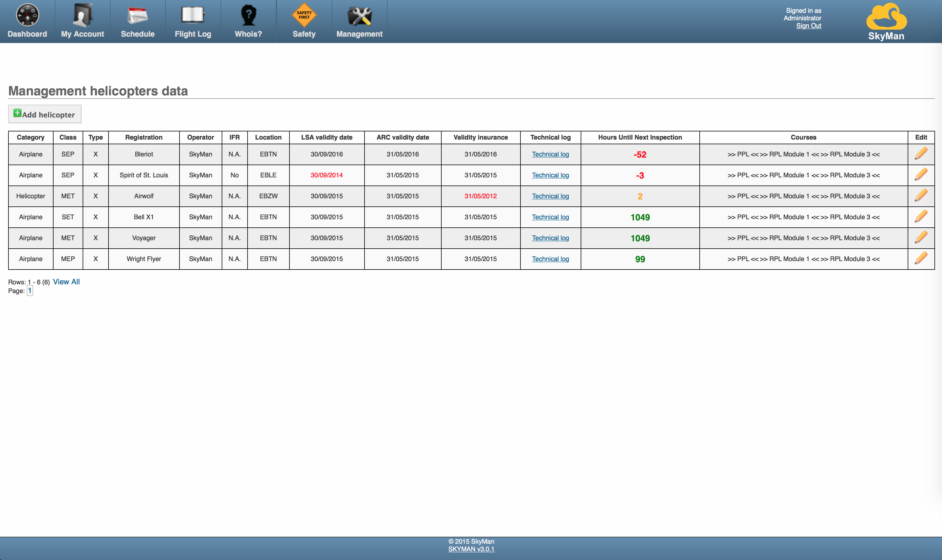Click the EBLE location cell
The height and width of the screenshot is (560, 942).
point(268,175)
